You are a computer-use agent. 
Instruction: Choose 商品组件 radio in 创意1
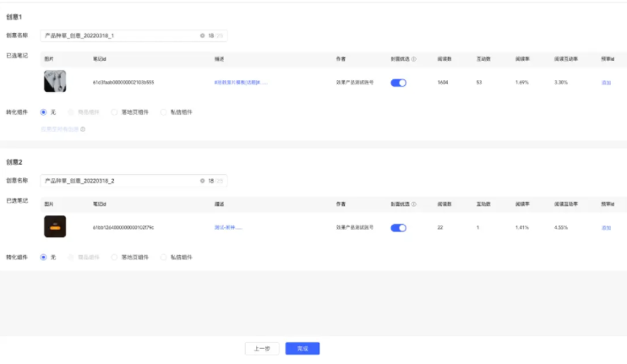[x=71, y=112]
